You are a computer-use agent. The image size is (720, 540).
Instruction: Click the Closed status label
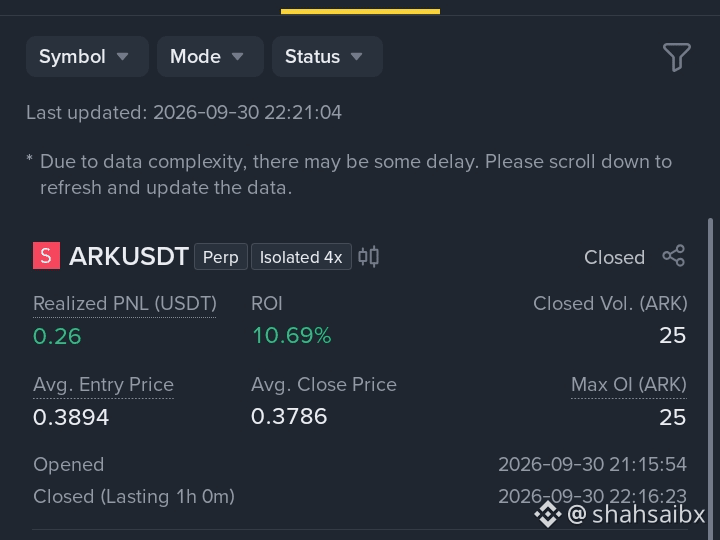point(614,258)
